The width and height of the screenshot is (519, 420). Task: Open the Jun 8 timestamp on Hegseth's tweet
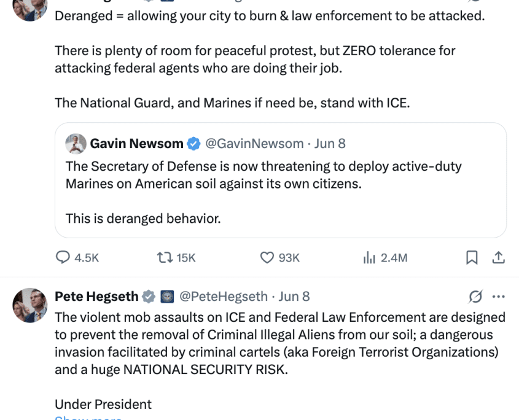click(x=294, y=297)
